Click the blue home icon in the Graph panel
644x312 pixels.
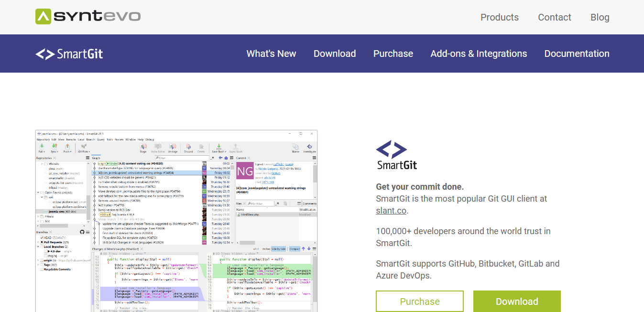pos(226,158)
